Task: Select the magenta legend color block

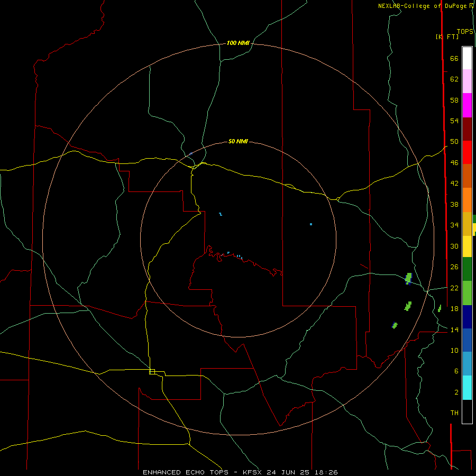Action: pos(467,105)
